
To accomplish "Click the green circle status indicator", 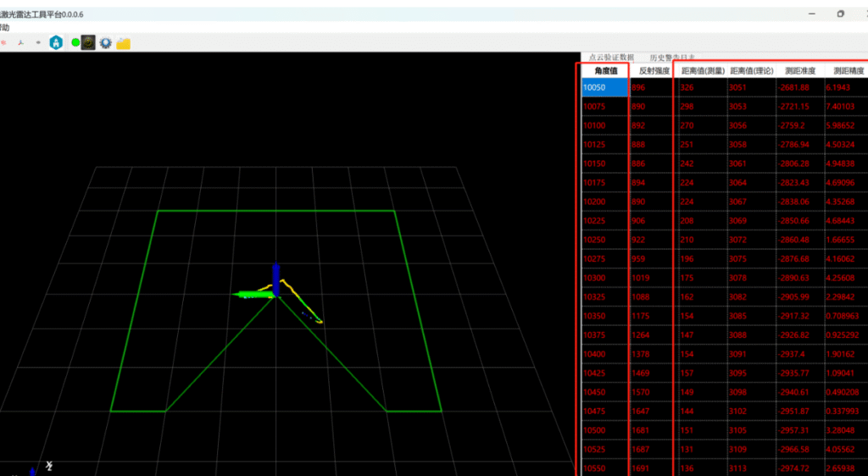I will pyautogui.click(x=75, y=42).
